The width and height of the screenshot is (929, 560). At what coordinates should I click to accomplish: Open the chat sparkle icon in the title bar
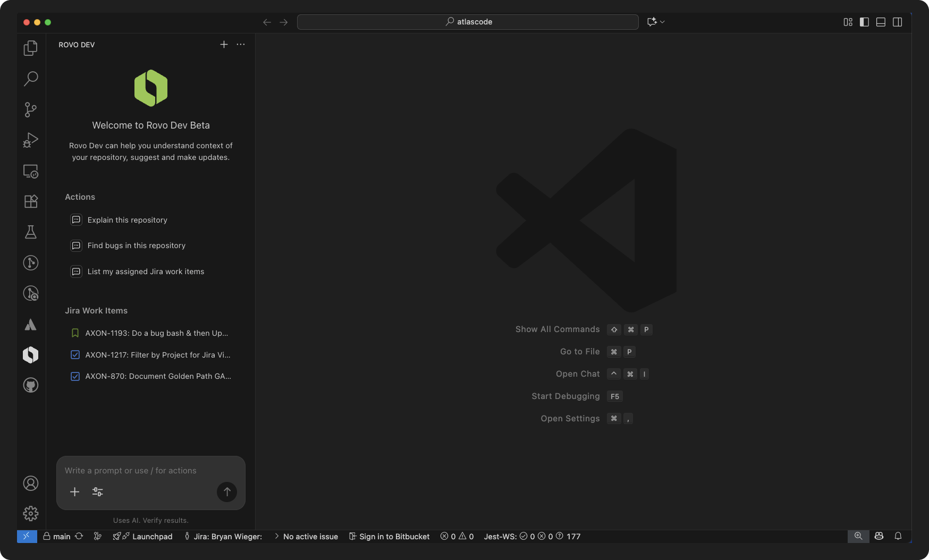click(652, 22)
